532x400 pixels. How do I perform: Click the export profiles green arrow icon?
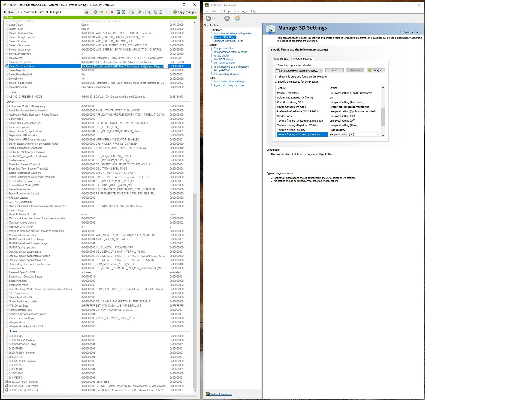132,12
